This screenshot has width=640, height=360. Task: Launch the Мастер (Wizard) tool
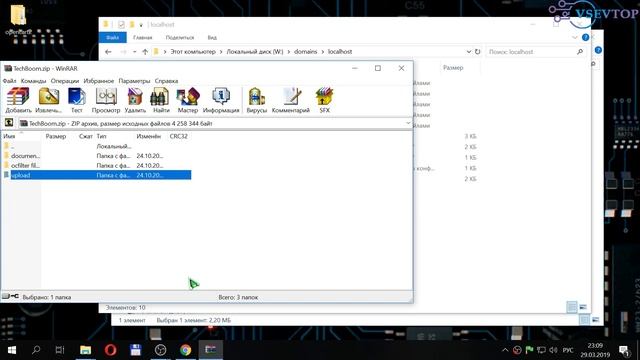(x=188, y=100)
